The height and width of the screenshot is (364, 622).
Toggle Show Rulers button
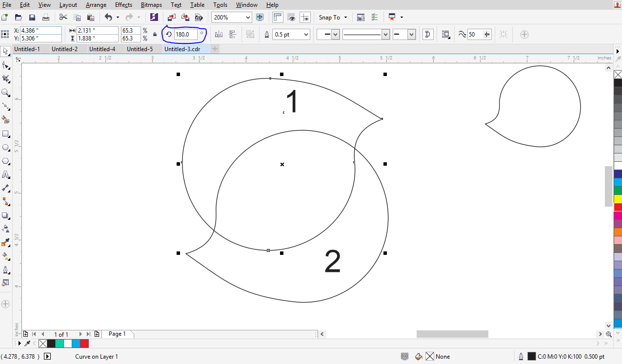[278, 18]
